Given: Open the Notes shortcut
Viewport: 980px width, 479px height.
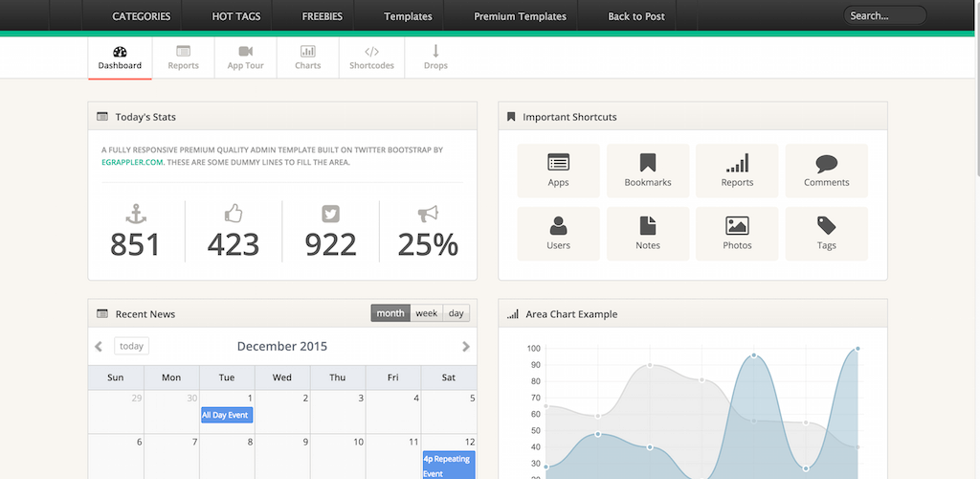Looking at the screenshot, I should [x=648, y=233].
